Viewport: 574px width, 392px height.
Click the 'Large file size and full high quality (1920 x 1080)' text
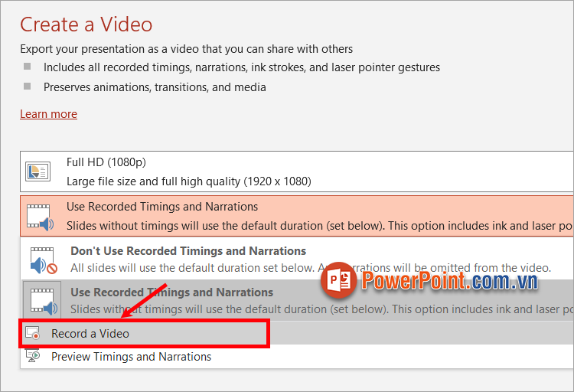189,181
